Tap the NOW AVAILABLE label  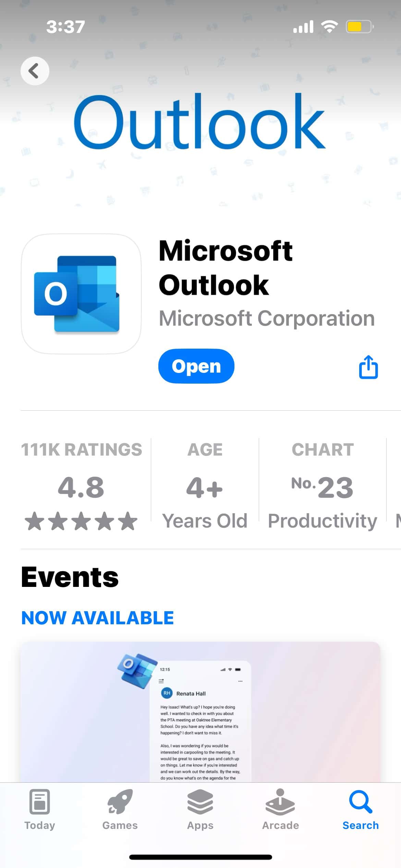pos(98,618)
